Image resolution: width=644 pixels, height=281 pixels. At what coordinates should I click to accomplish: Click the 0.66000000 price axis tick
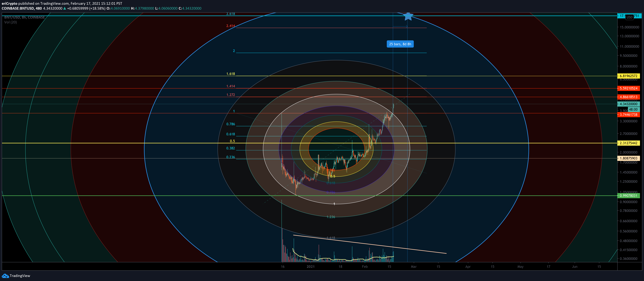tap(628, 221)
